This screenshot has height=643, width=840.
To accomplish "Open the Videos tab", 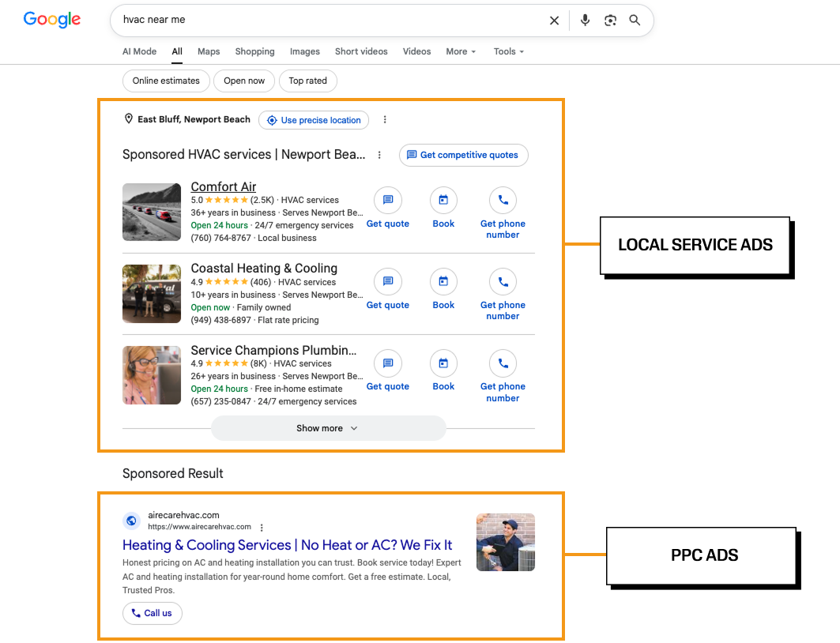I will pyautogui.click(x=416, y=51).
